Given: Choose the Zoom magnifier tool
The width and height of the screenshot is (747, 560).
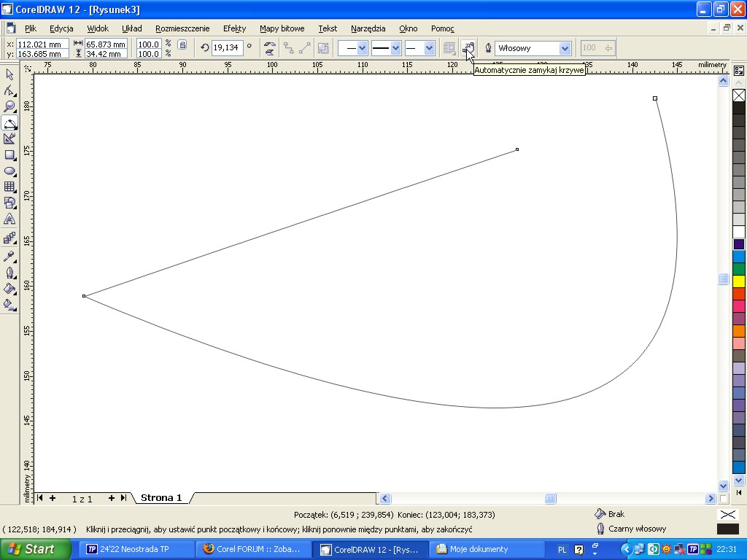Looking at the screenshot, I should point(9,106).
